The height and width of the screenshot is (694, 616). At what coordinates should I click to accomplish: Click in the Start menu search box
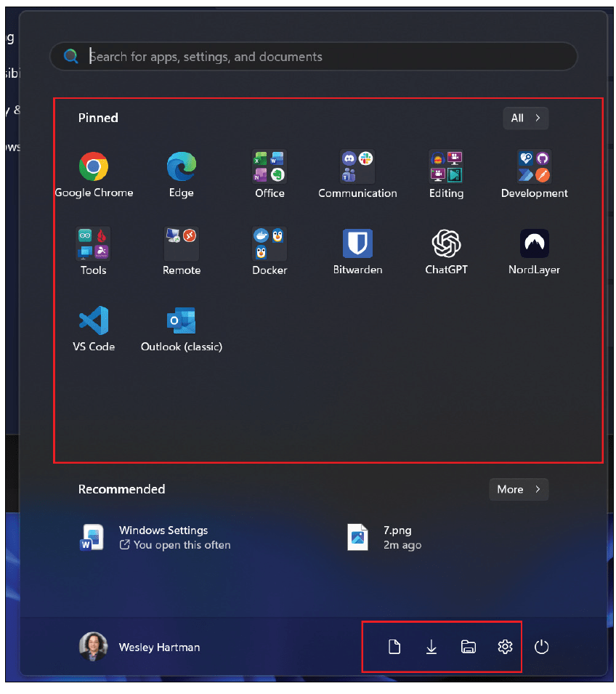(x=320, y=57)
